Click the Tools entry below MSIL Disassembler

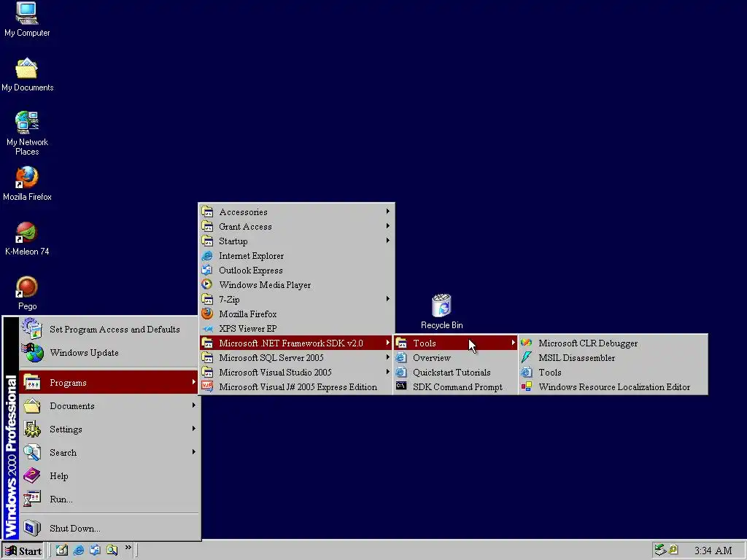613,372
